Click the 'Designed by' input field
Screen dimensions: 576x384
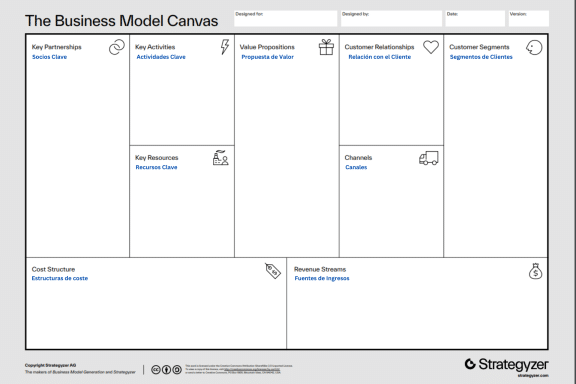391,18
